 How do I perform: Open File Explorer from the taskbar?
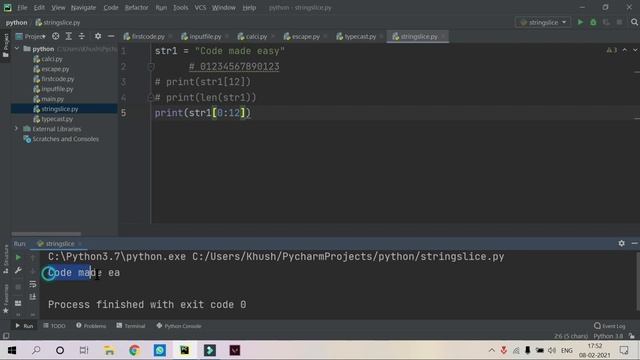[109, 350]
